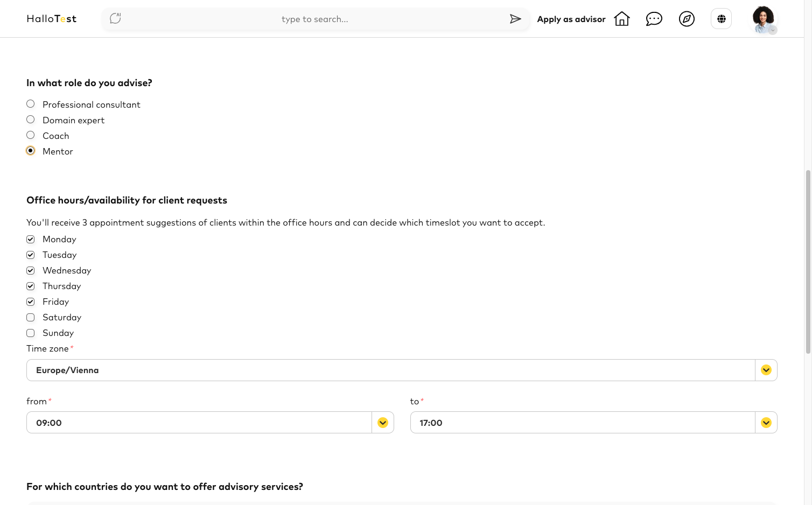
Task: Uncheck the Friday checkbox
Action: [x=31, y=301]
